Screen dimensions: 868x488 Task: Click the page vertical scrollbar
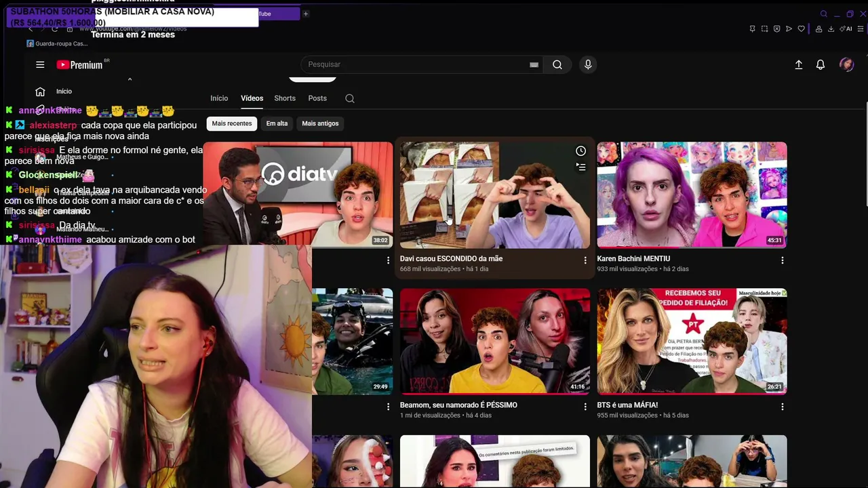[x=865, y=155]
